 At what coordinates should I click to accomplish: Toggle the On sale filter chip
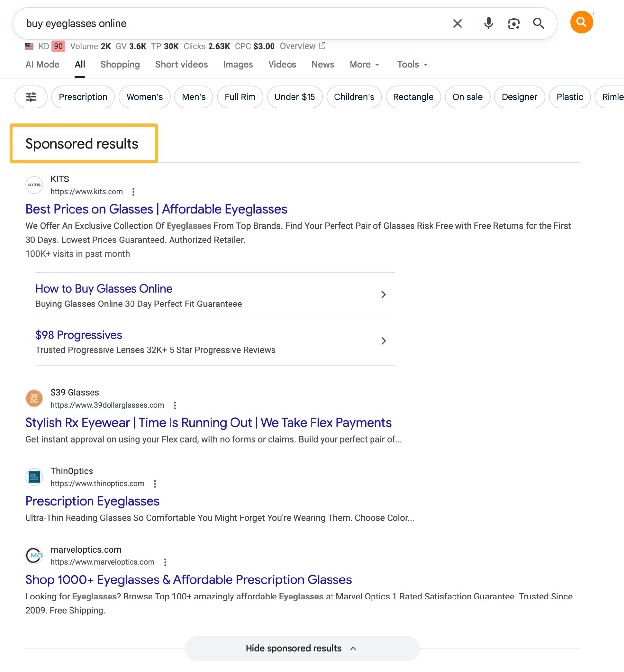click(468, 97)
